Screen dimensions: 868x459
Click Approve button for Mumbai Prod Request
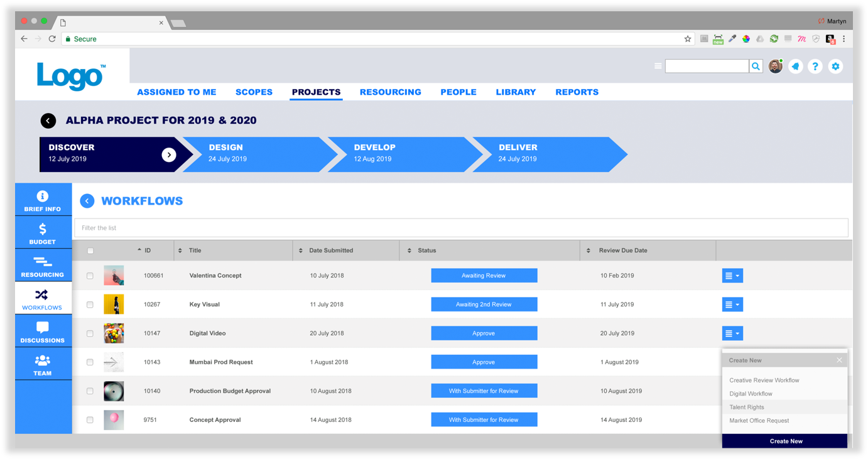tap(484, 362)
